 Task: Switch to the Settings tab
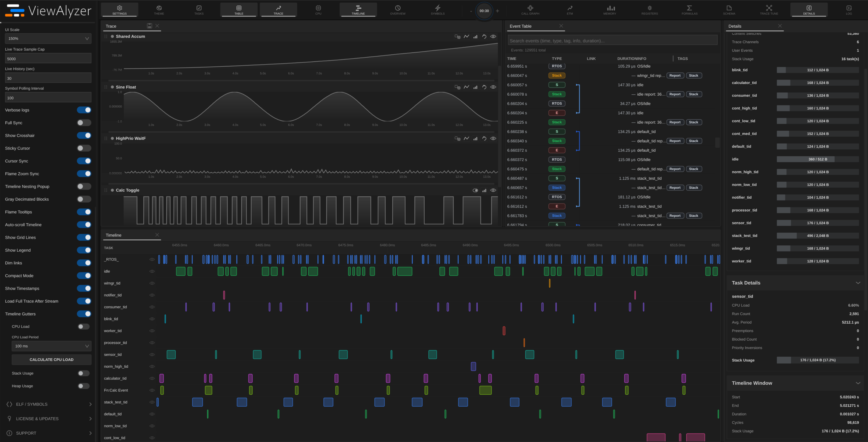(x=119, y=10)
